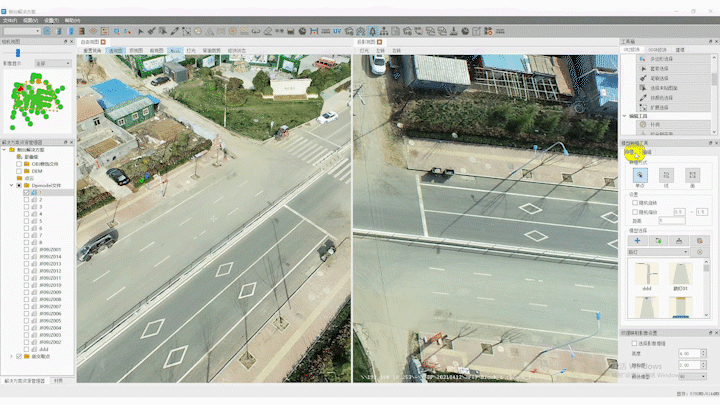Pick the pencil drawing tool icon
The width and height of the screenshot is (720, 405).
tap(175, 31)
